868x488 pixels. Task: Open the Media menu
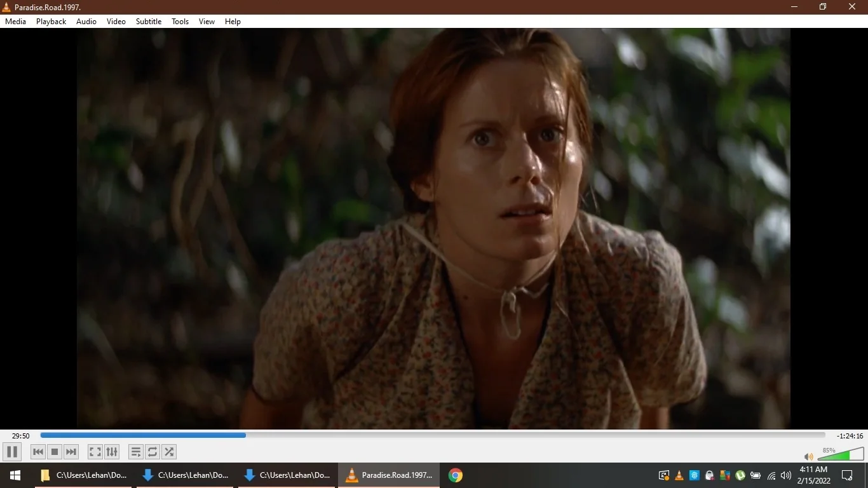16,22
